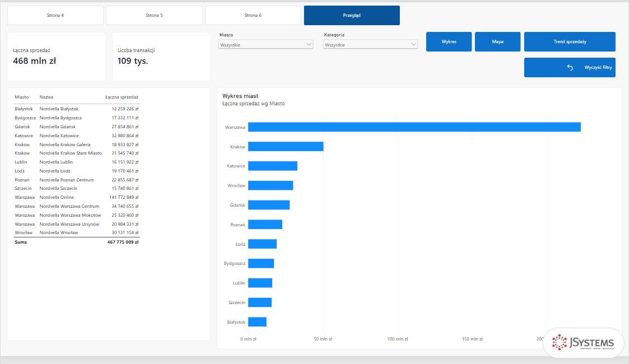Click the 100 mln zł axis label

pos(398,339)
